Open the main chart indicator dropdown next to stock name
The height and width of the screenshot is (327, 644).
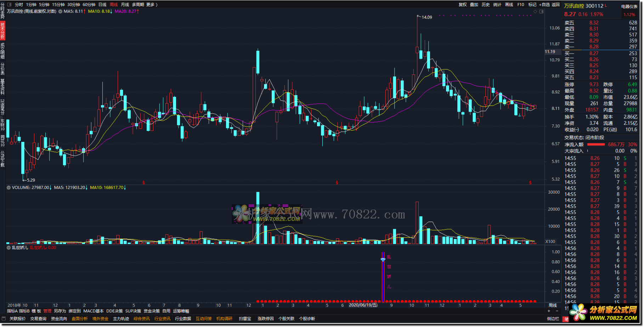tap(60, 11)
